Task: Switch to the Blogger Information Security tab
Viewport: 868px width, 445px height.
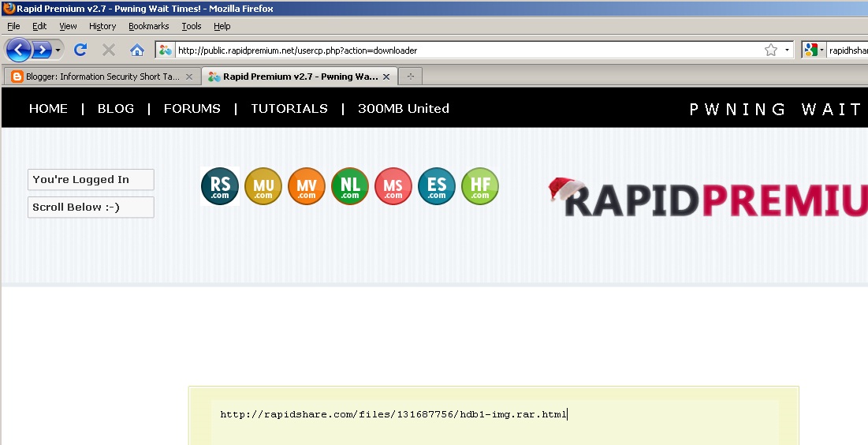Action: tap(102, 77)
